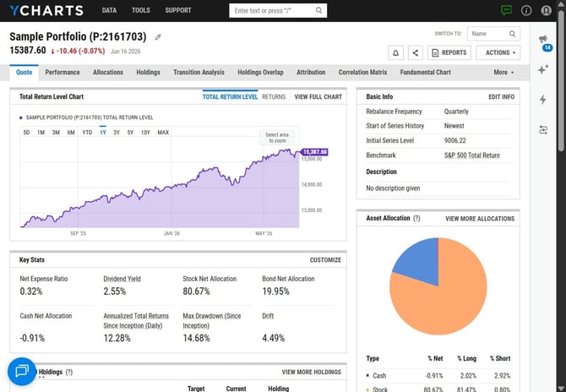Click the alert bell icon button
This screenshot has height=392, width=566.
coord(395,52)
